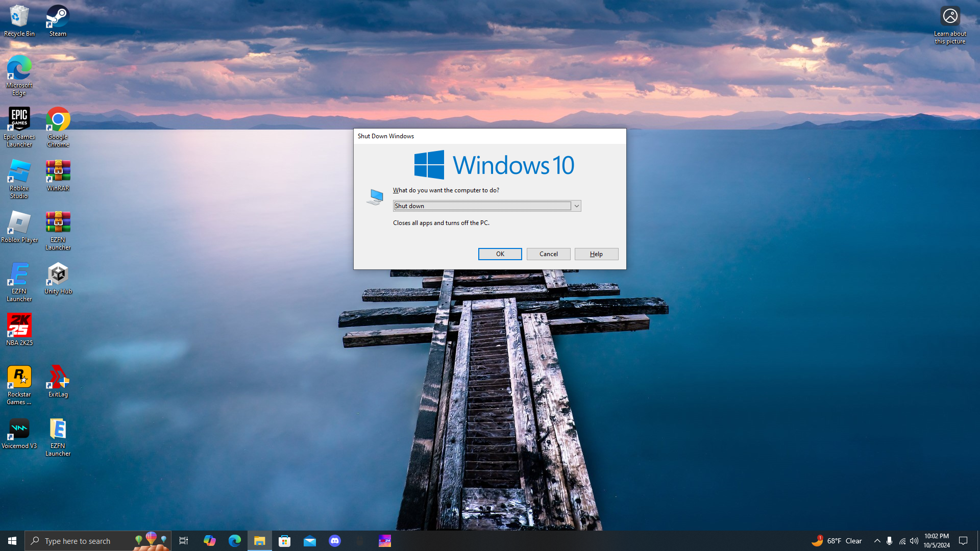Expand the Shut down options dropdown
980x551 pixels.
coord(576,206)
